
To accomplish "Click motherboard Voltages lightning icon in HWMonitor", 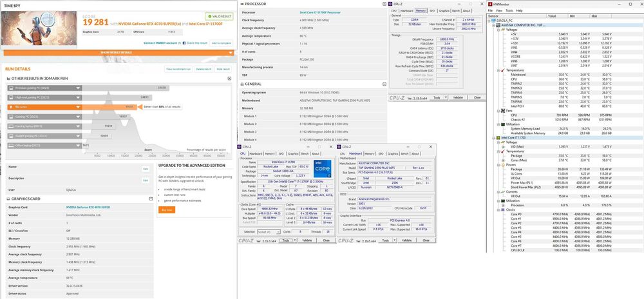I will click(x=503, y=30).
